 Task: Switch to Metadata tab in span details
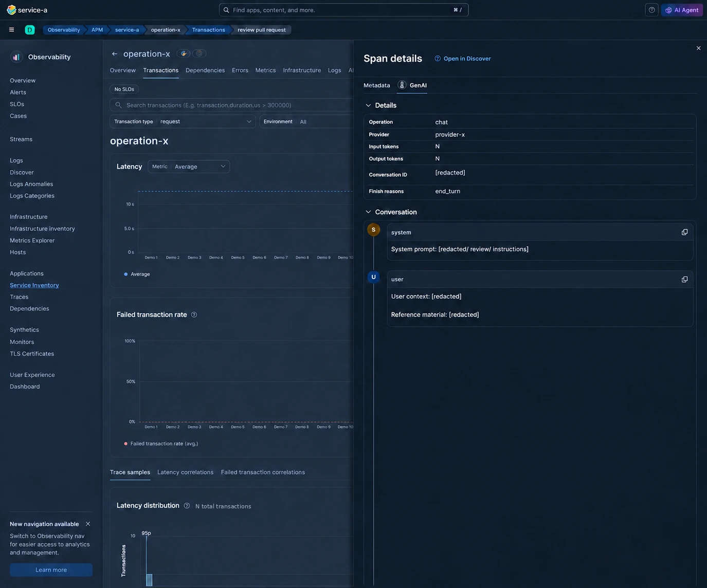(x=377, y=85)
